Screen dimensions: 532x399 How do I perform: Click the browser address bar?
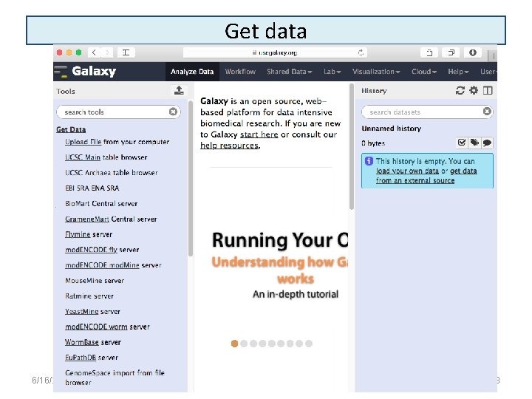(275, 52)
